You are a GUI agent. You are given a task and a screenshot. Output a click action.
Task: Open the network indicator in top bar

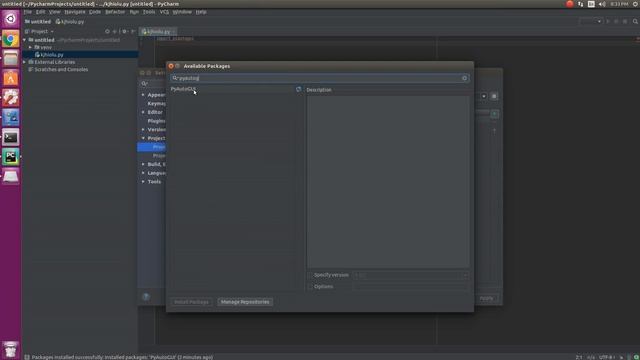pos(580,4)
